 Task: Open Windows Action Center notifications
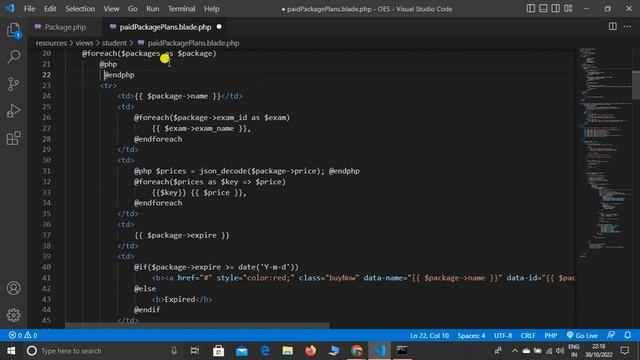click(624, 351)
